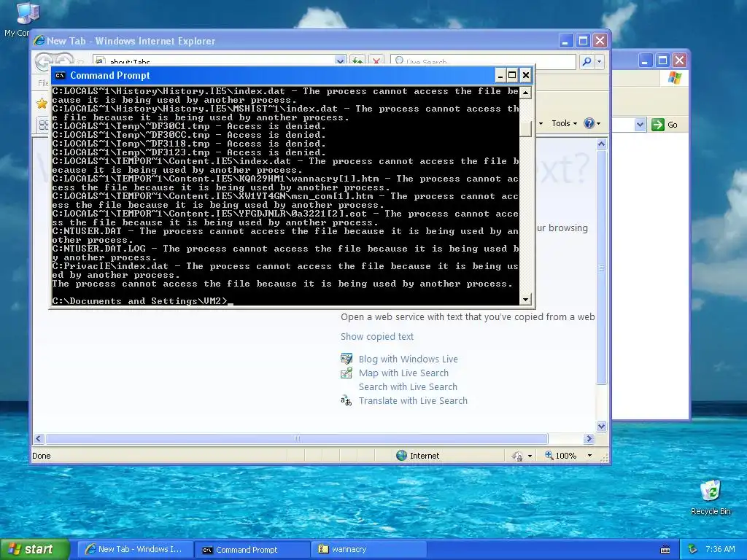
Task: Open the zoom level dropdown arrow
Action: tap(589, 456)
